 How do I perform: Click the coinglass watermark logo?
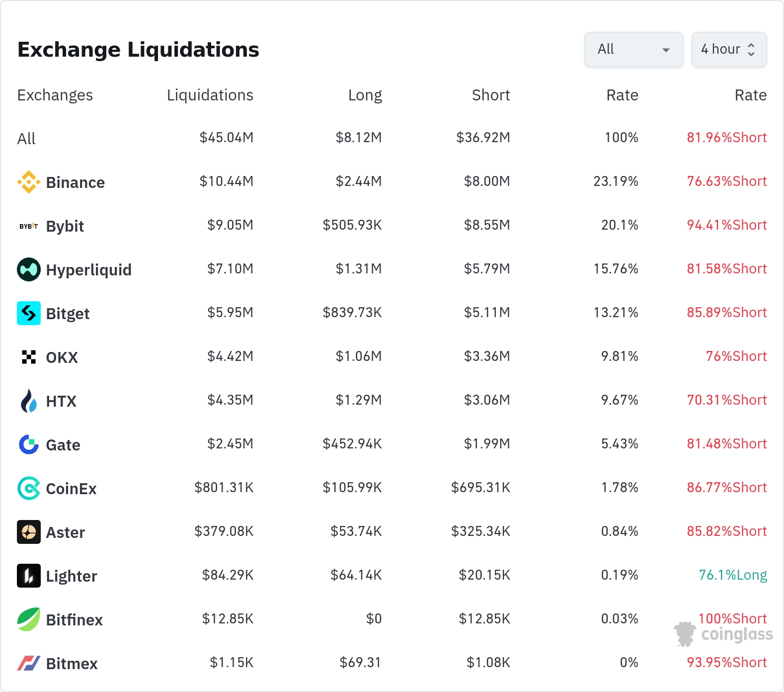point(724,634)
